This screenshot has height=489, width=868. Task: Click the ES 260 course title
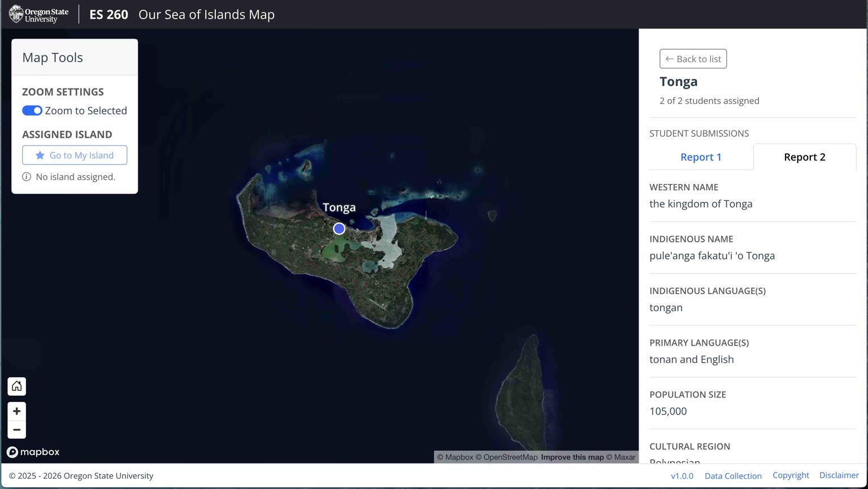tap(108, 15)
